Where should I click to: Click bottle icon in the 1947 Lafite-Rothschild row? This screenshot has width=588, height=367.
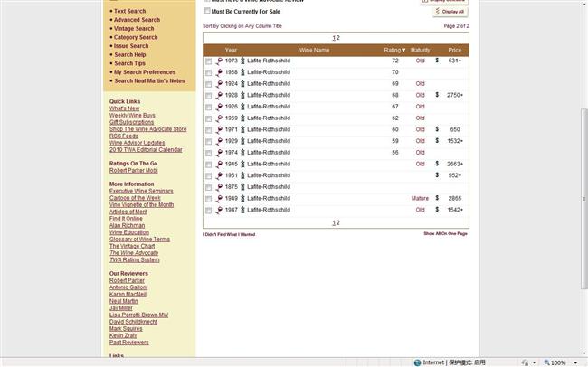[x=242, y=210]
